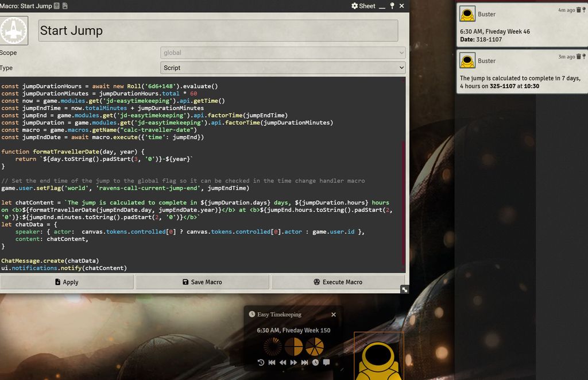Delete the 3m ago jump chat message
The width and height of the screenshot is (588, 380).
[x=578, y=57]
